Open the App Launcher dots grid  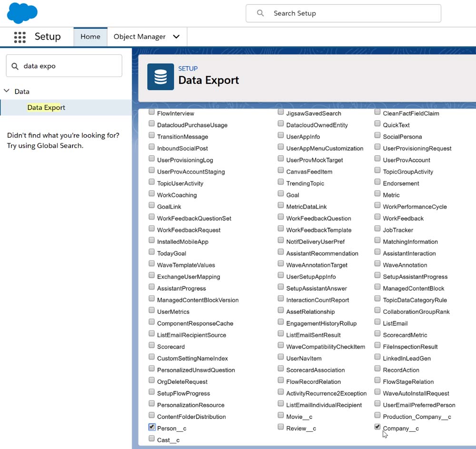20,37
